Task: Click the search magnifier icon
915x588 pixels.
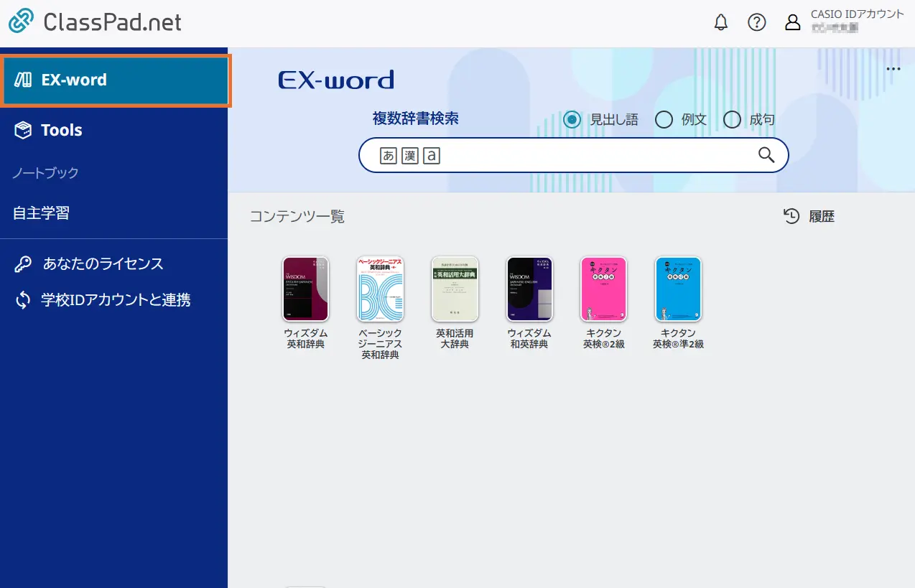Action: (x=766, y=154)
